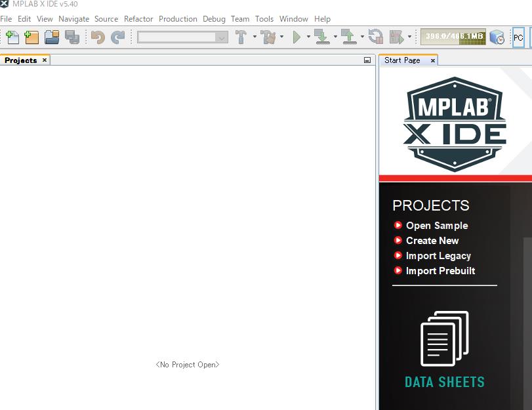Open the View menu

[x=45, y=19]
